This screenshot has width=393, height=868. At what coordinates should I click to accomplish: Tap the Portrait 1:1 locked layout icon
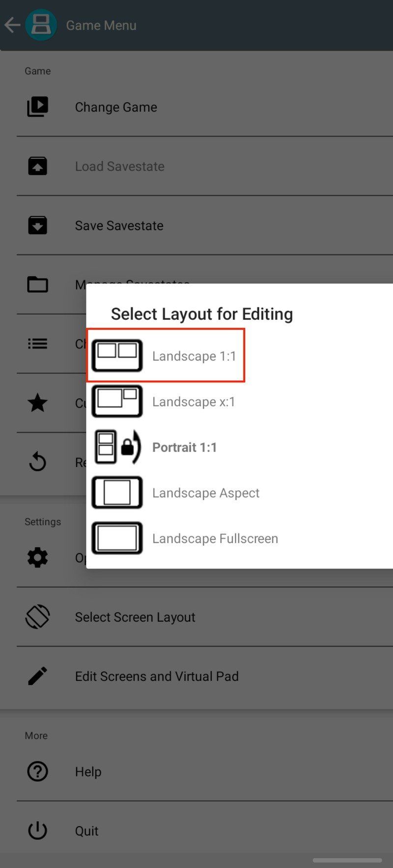pos(117,447)
